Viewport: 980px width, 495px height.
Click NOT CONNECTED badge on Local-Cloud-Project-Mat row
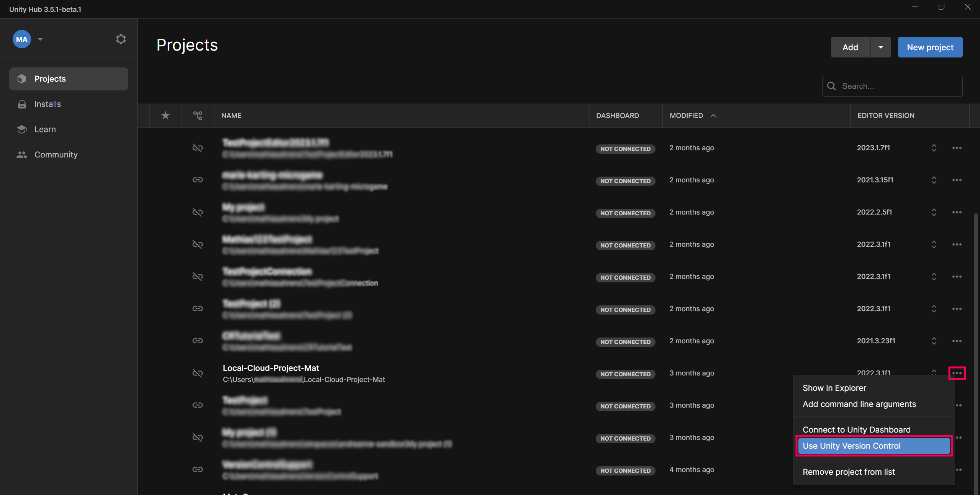(625, 374)
